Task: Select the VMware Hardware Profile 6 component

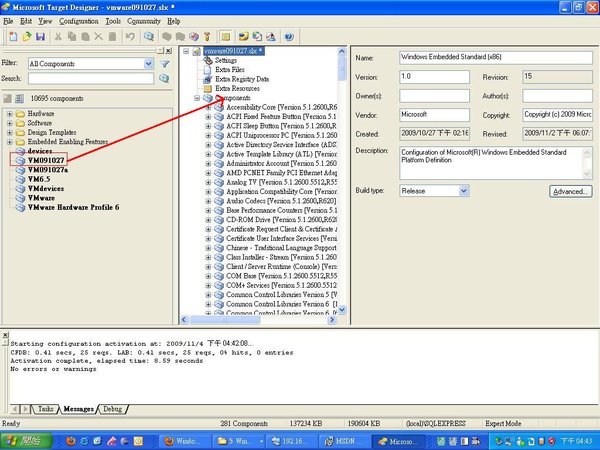Action: (73, 207)
